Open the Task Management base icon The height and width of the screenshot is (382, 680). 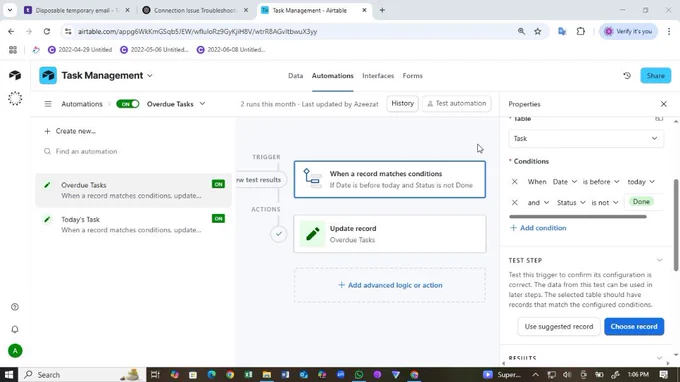pos(48,75)
